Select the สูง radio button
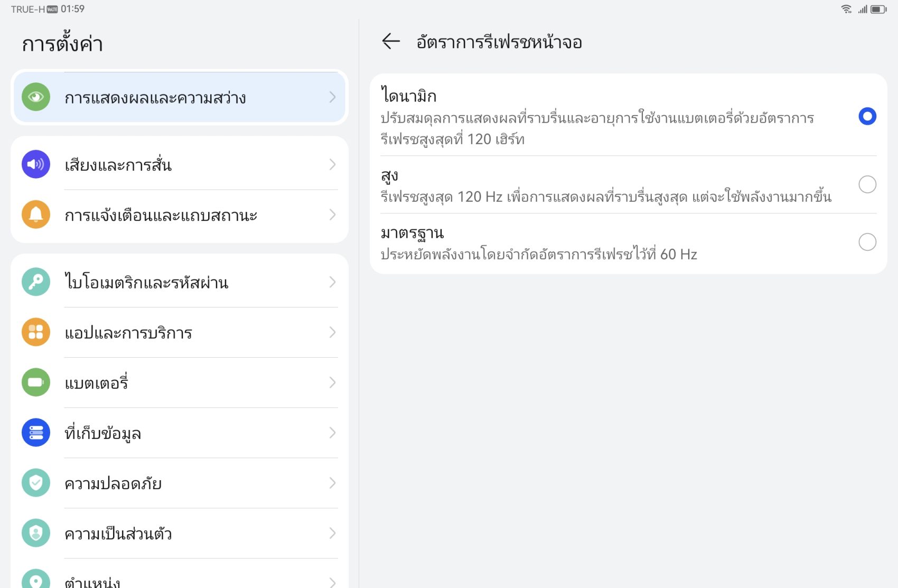Screen dimensions: 898x588 click(867, 184)
